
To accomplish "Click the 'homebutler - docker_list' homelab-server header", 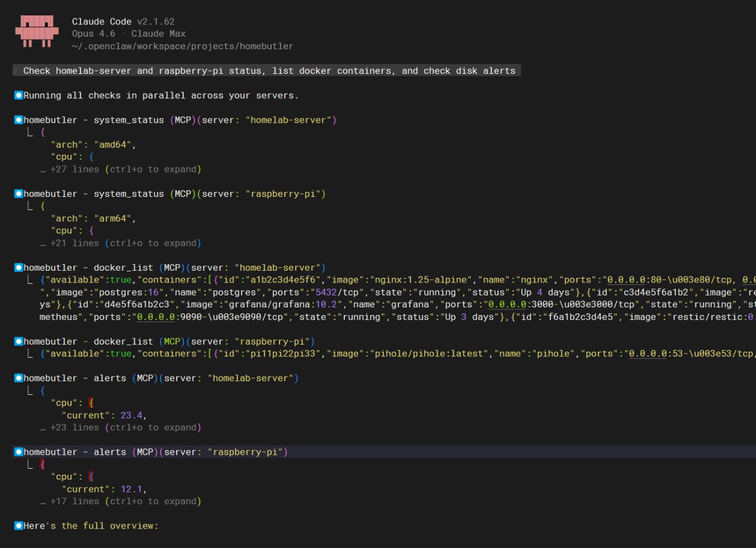I will coord(175,268).
